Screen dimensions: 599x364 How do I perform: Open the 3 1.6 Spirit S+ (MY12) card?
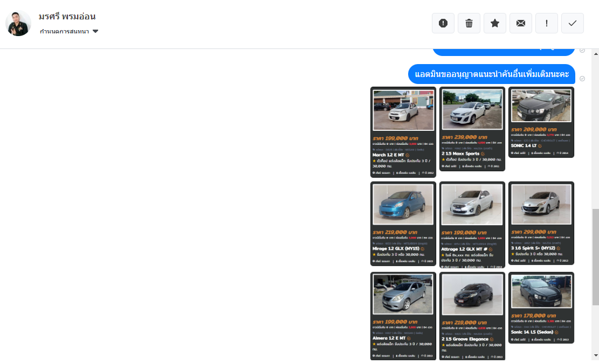tap(541, 223)
